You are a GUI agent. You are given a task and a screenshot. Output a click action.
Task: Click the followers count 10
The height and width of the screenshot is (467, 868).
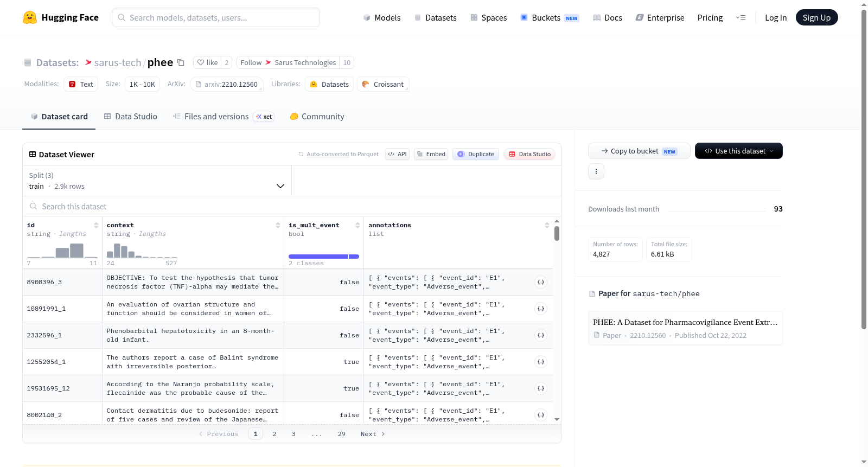point(347,62)
